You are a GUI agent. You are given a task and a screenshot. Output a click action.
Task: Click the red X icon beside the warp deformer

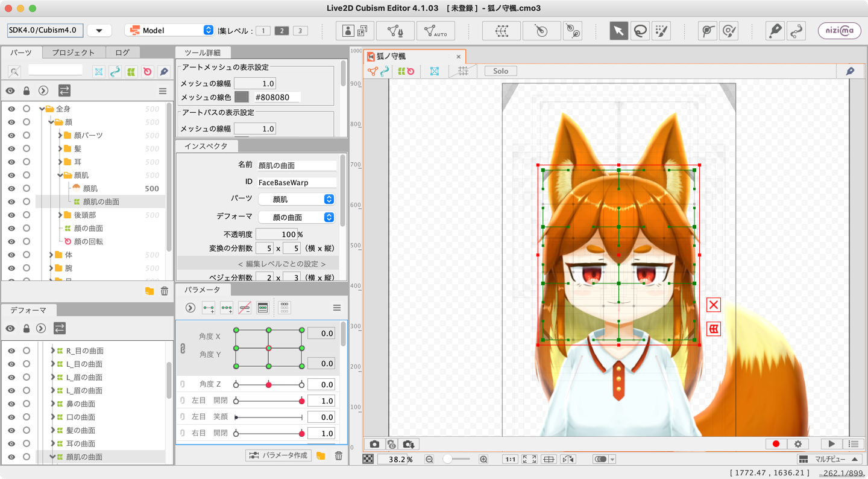click(x=714, y=305)
